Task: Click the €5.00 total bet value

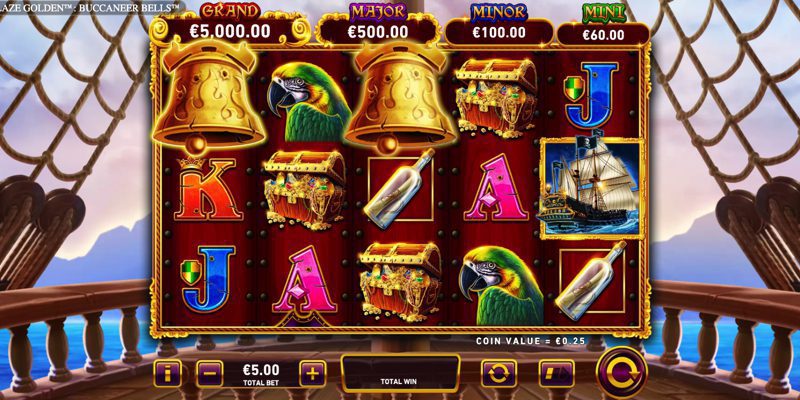Action: [261, 369]
